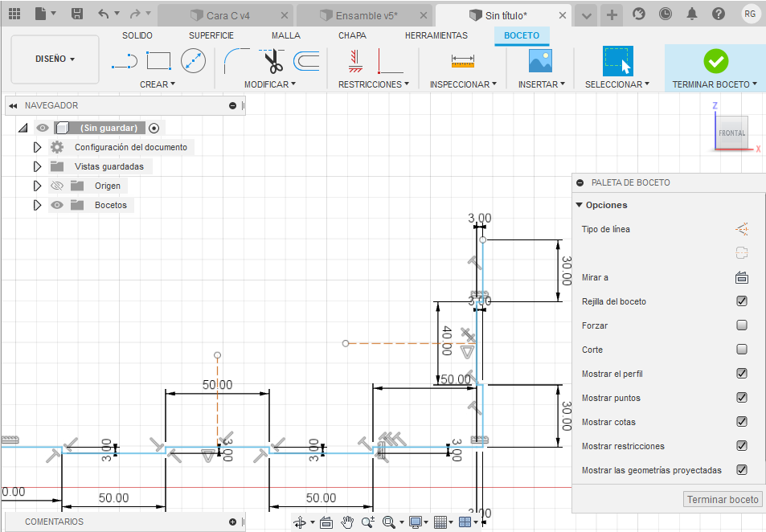766x532 pixels.
Task: Enable the Corte checkbox
Action: pyautogui.click(x=742, y=350)
